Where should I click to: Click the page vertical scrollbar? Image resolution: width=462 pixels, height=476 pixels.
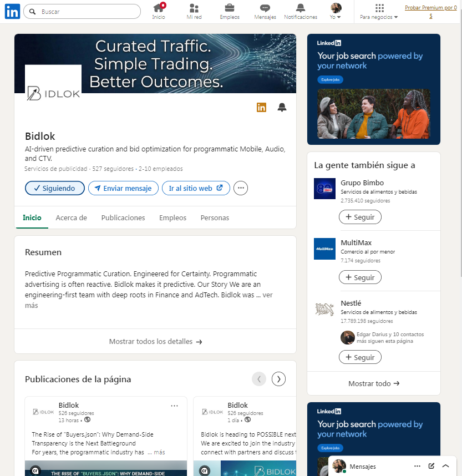(x=461, y=143)
